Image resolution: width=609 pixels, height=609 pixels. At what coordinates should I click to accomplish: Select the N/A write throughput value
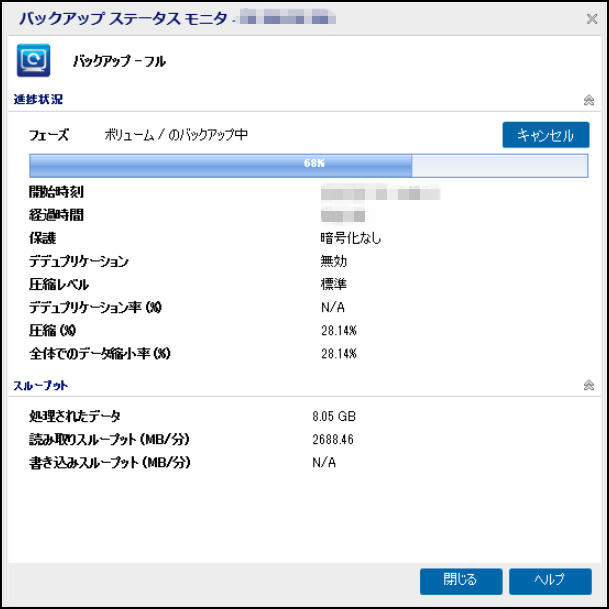324,463
